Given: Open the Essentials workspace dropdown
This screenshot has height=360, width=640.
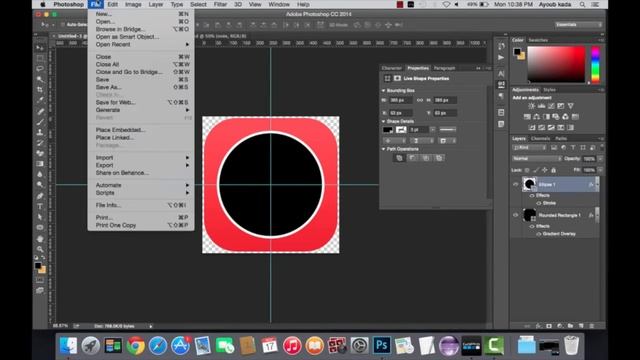Looking at the screenshot, I should point(579,25).
